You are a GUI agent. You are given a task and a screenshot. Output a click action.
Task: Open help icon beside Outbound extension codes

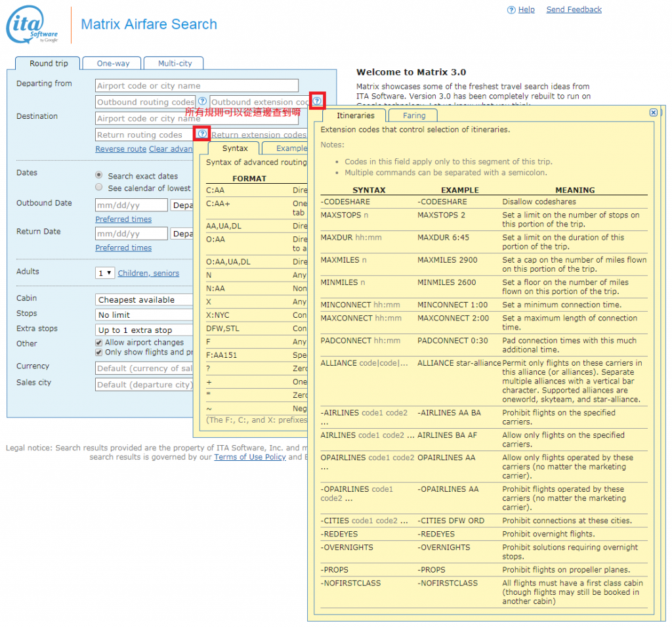(x=317, y=101)
